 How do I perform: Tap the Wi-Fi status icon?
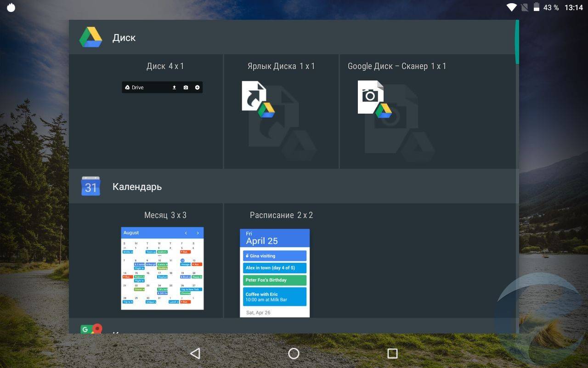coord(511,7)
